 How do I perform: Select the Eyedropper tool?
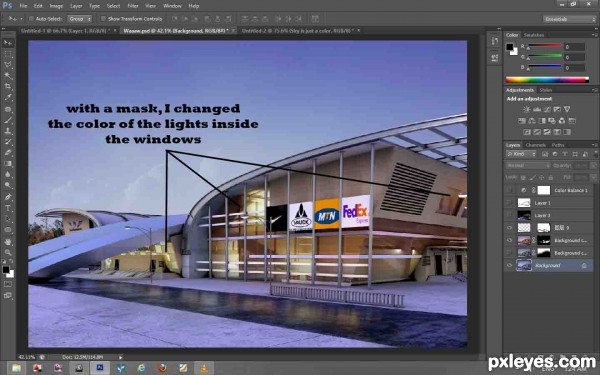[x=8, y=98]
